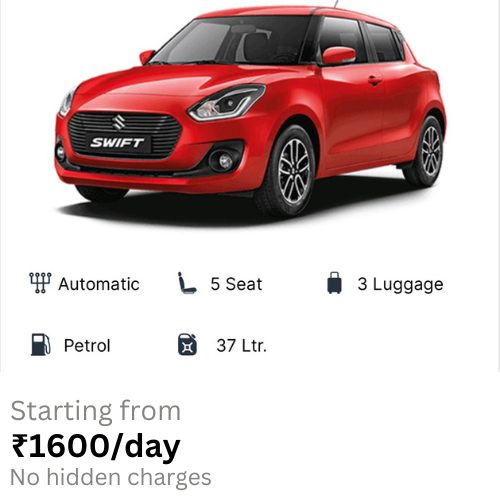This screenshot has height=500, width=500.
Task: Click the car seat icon
Action: (187, 283)
